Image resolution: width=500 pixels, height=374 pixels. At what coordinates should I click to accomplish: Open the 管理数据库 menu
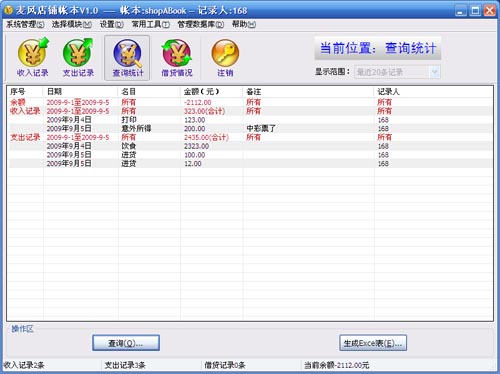click(x=201, y=24)
